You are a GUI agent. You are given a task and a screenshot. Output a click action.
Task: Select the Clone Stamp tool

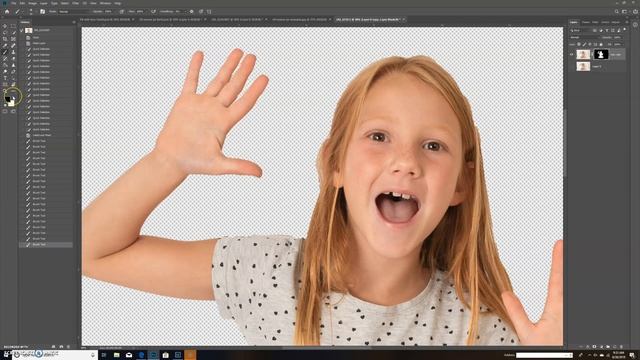coord(13,52)
